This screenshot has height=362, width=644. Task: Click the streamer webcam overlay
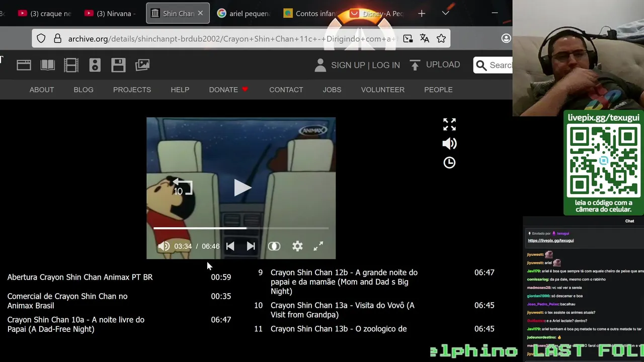tap(578, 58)
